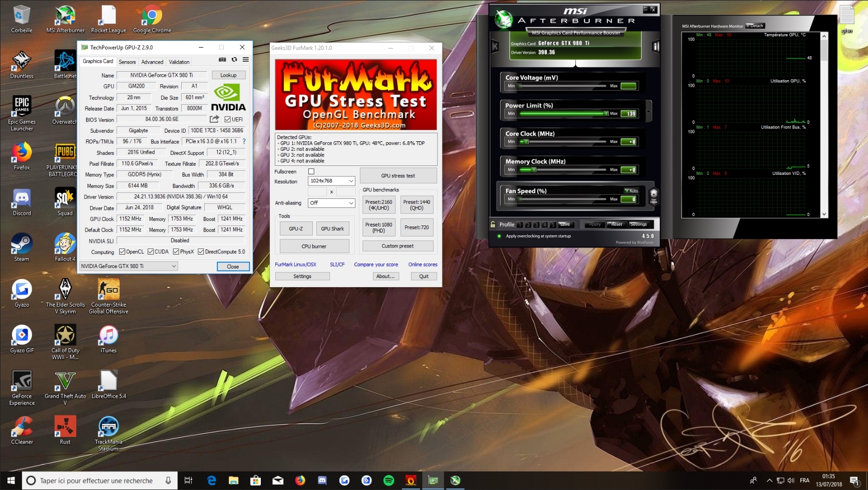Open Resolution dropdown in FurMark
This screenshot has height=490, width=868.
(x=331, y=181)
